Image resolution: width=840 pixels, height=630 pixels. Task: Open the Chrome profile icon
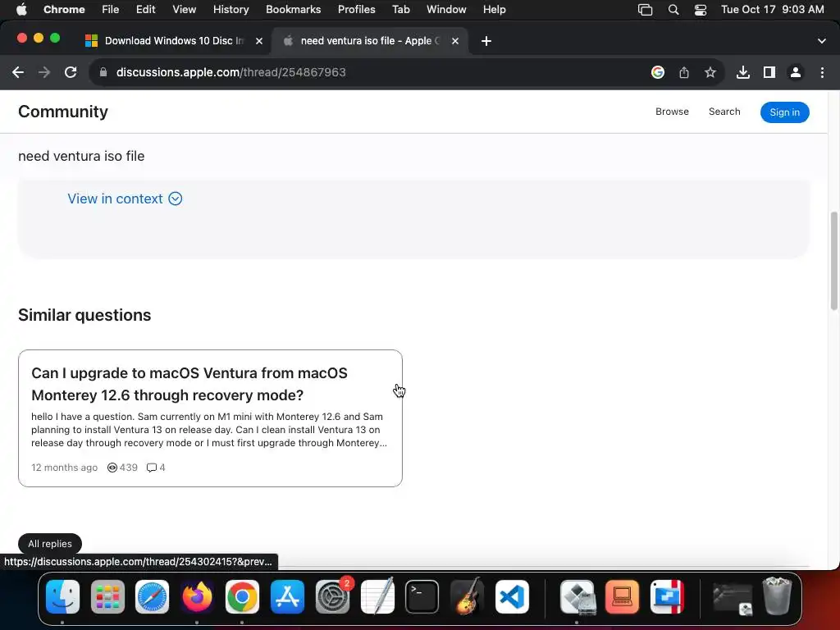pos(796,72)
